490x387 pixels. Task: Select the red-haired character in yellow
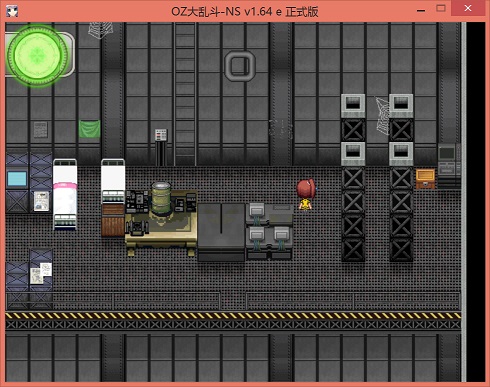(x=306, y=195)
